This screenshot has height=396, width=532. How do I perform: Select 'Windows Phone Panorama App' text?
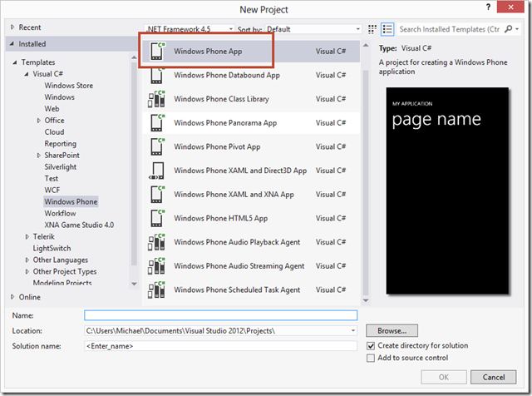coord(225,123)
